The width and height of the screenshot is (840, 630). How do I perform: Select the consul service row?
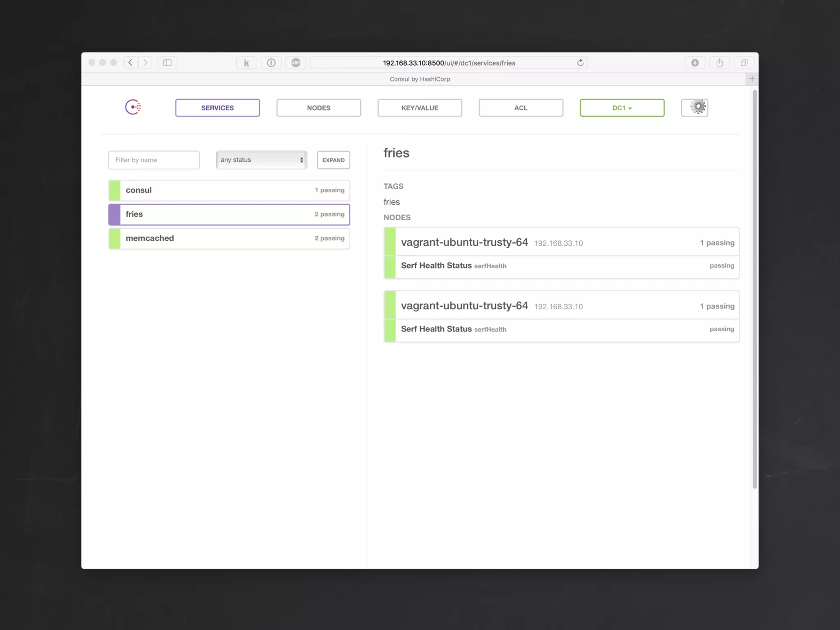[x=229, y=190]
